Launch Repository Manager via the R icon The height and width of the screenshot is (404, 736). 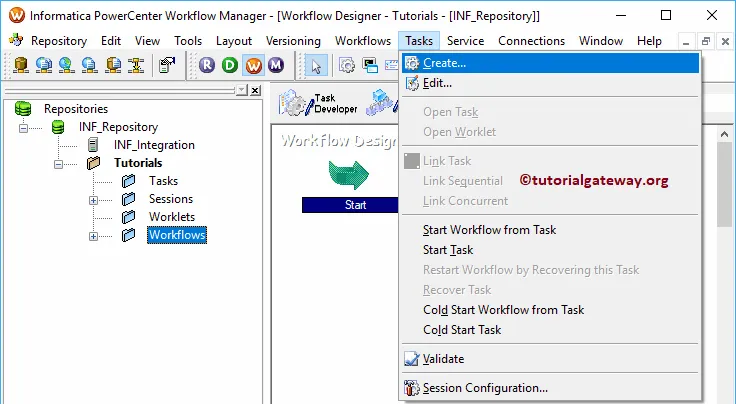pyautogui.click(x=207, y=66)
